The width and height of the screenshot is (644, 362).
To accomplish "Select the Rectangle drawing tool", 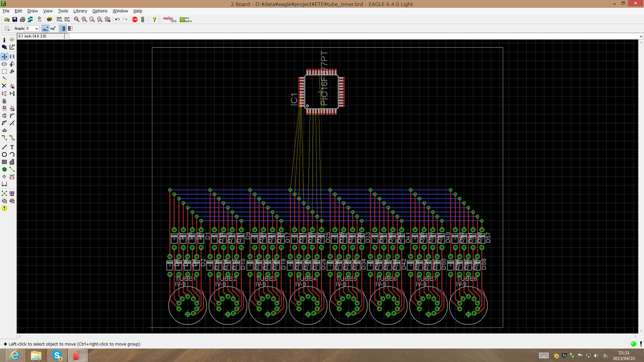I will (5, 162).
